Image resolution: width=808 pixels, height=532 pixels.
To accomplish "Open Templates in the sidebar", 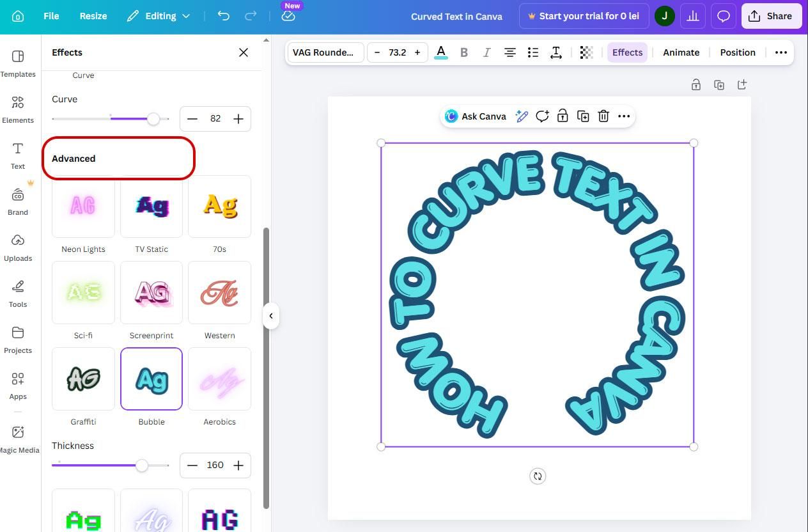I will 18,63.
